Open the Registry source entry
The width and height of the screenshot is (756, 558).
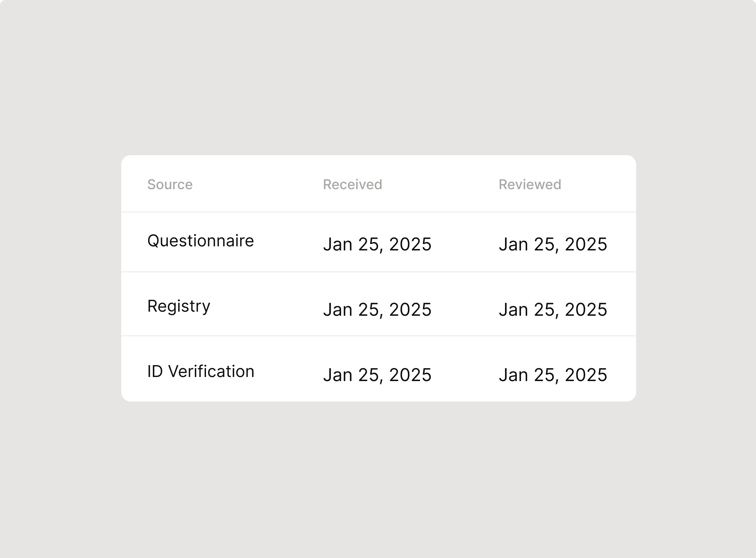[x=179, y=307]
